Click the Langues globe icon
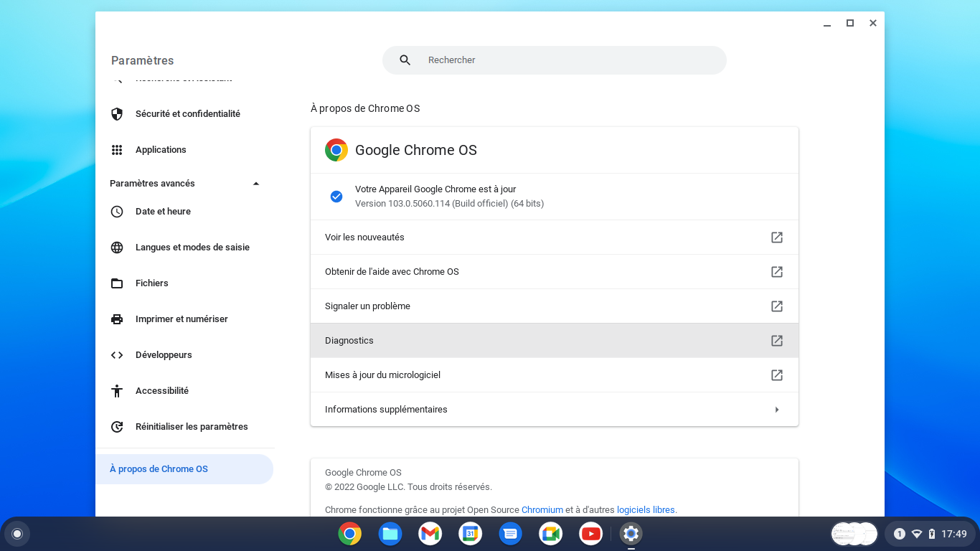 pyautogui.click(x=117, y=248)
